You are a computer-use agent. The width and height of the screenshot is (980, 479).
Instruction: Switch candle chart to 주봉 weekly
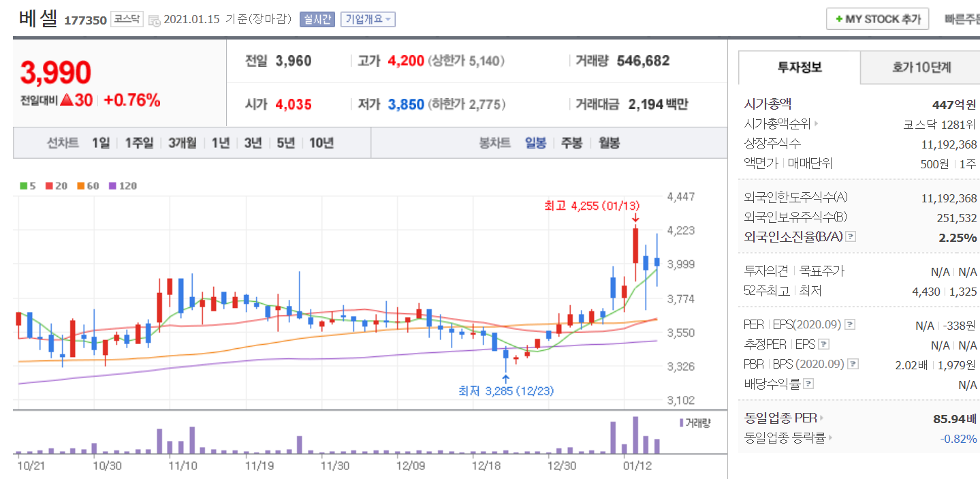(571, 143)
